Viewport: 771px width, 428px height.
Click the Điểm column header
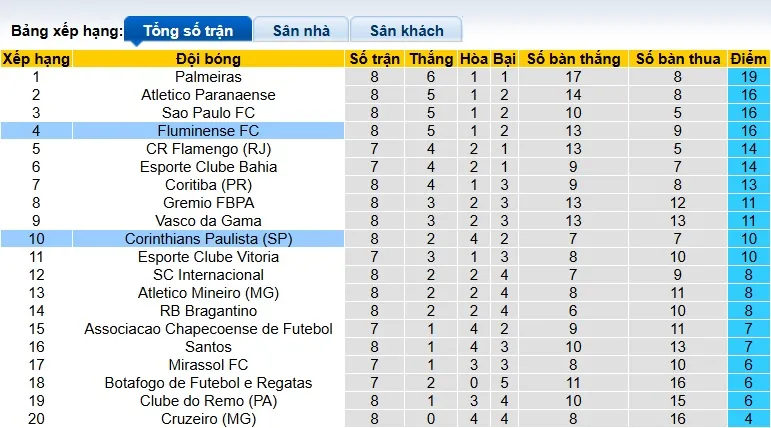click(x=748, y=59)
